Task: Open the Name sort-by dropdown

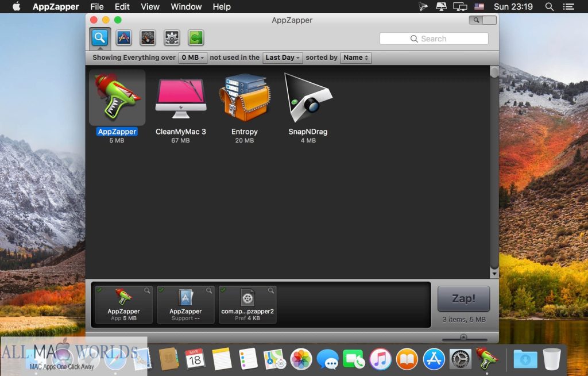Action: pyautogui.click(x=355, y=57)
